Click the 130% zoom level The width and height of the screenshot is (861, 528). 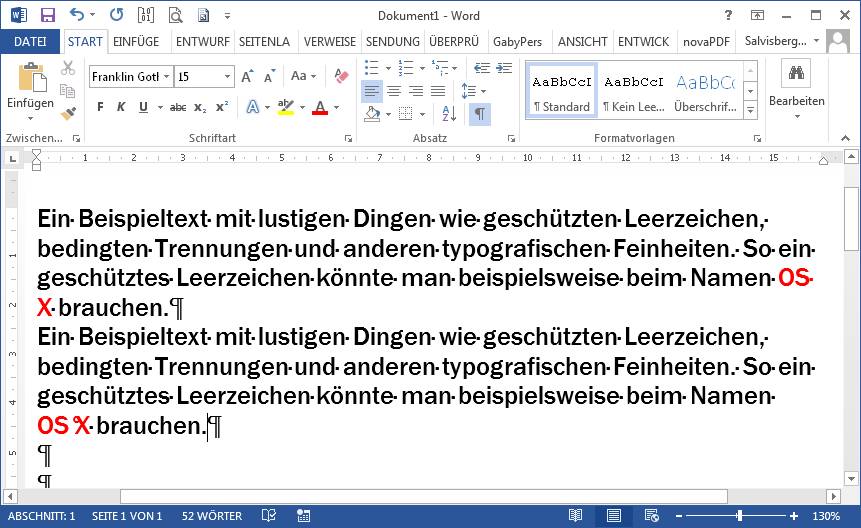826,516
